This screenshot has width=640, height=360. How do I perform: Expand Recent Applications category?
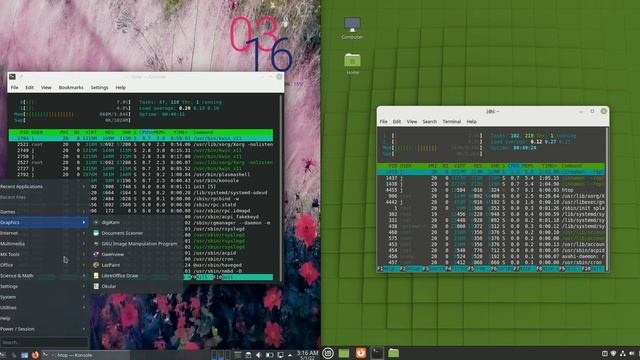pyautogui.click(x=44, y=187)
